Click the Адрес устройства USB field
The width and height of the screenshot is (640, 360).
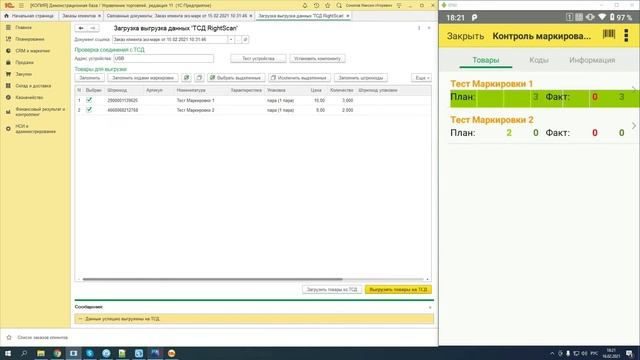[163, 58]
